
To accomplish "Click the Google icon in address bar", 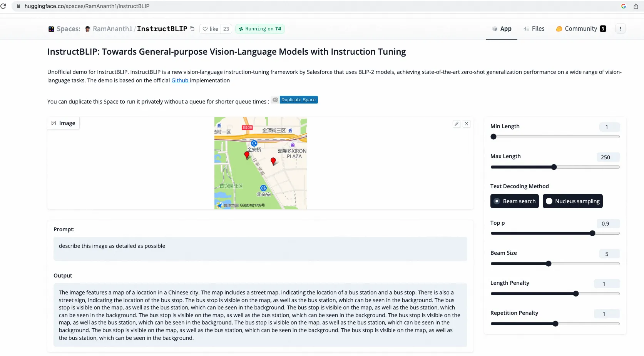I will point(624,6).
